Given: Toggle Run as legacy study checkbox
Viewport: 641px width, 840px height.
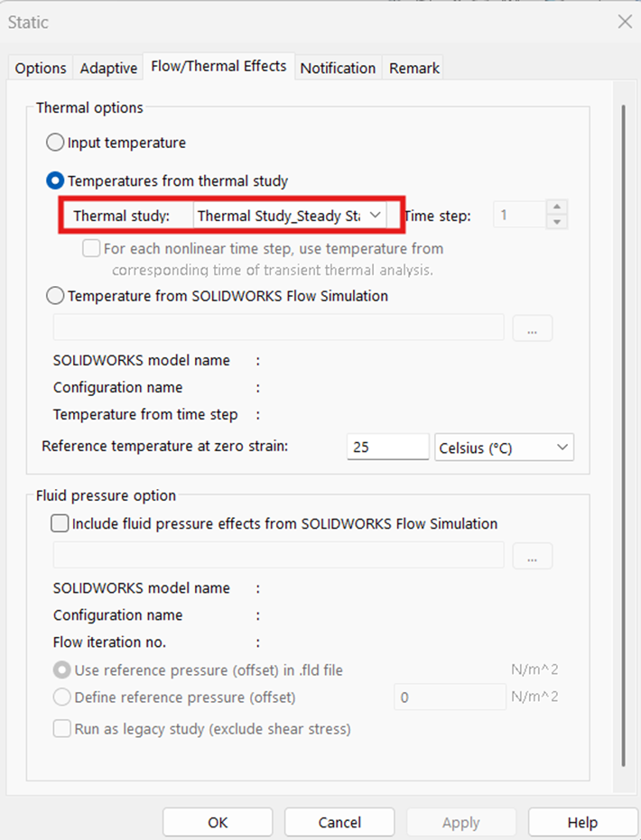Looking at the screenshot, I should point(62,728).
